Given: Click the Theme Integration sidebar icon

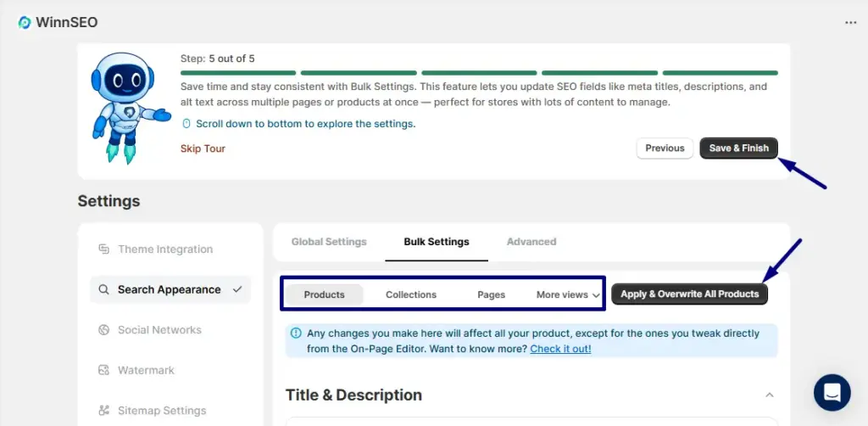Looking at the screenshot, I should [x=103, y=249].
